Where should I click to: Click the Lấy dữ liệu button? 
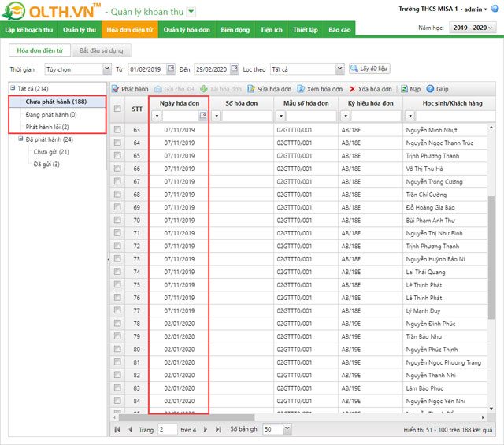(369, 69)
